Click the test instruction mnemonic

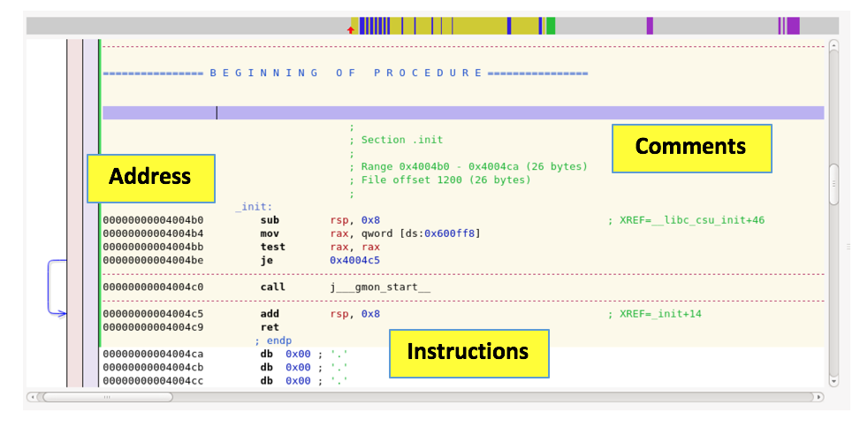(x=273, y=247)
